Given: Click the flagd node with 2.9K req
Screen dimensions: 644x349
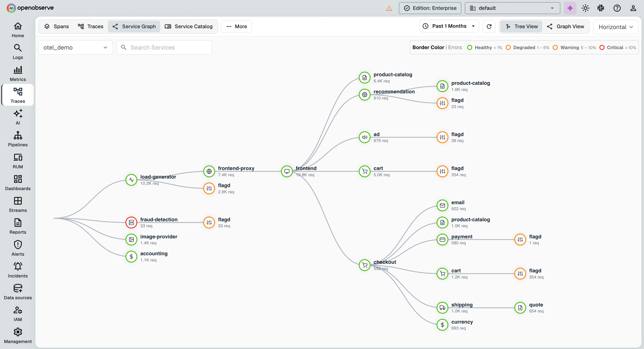Looking at the screenshot, I should tap(209, 188).
